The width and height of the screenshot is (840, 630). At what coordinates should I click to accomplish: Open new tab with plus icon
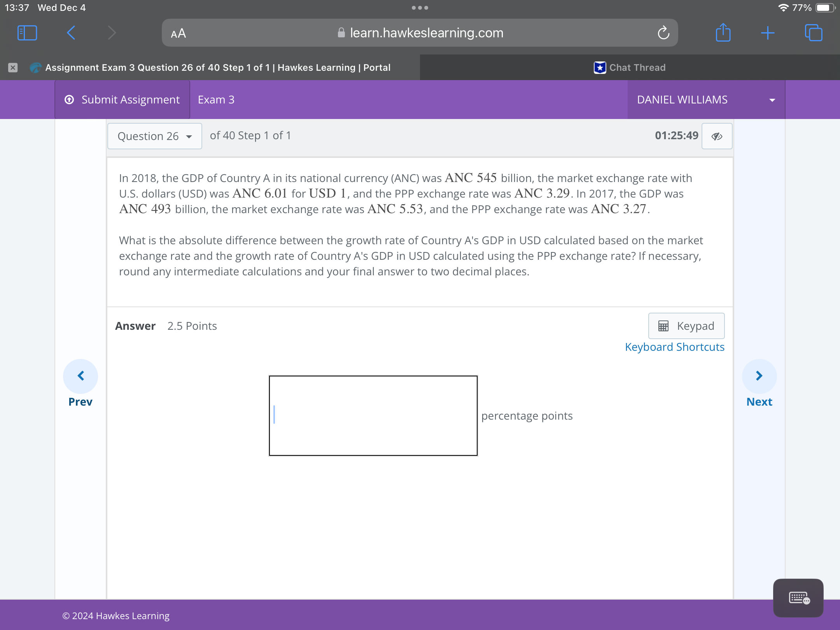pyautogui.click(x=768, y=33)
